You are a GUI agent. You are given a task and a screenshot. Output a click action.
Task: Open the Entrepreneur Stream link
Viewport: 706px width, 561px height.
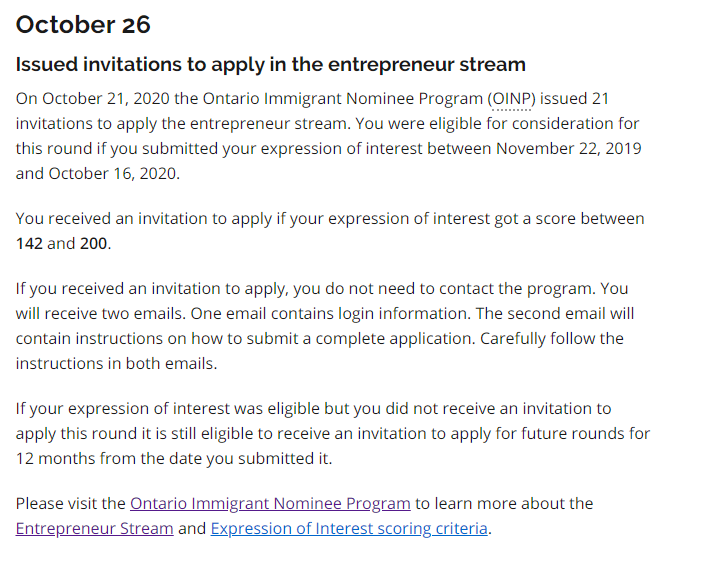pyautogui.click(x=94, y=528)
